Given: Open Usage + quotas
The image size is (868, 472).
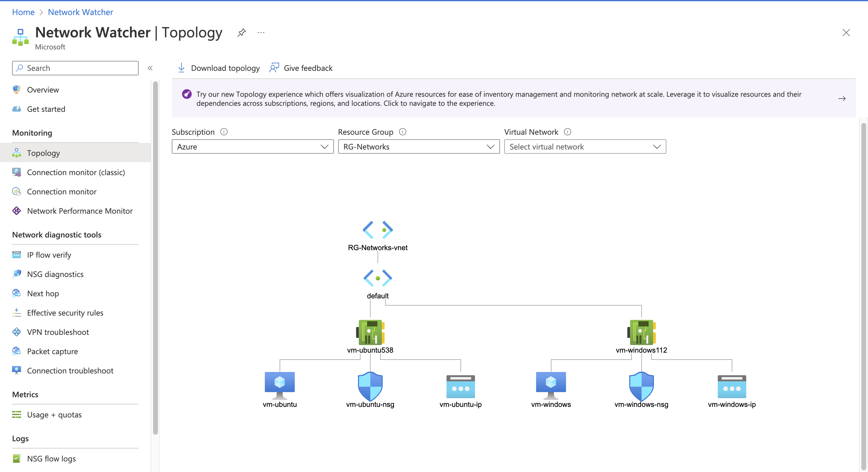Looking at the screenshot, I should tap(75, 415).
